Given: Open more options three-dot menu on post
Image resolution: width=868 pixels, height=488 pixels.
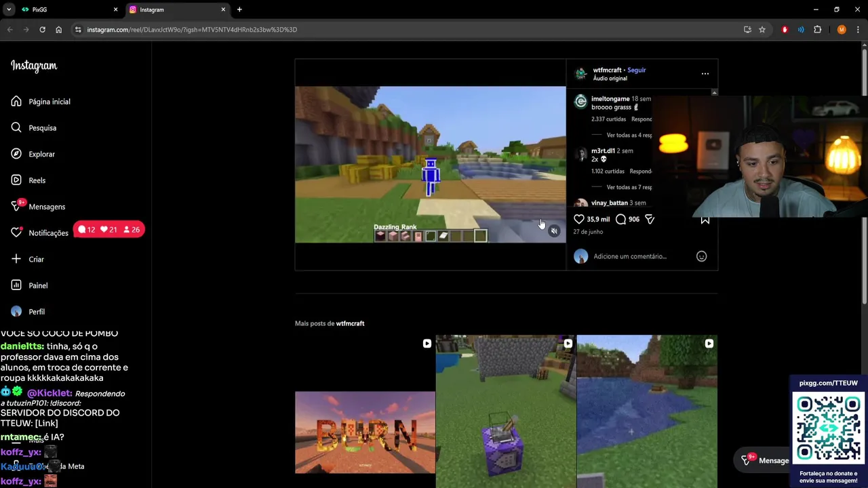Looking at the screenshot, I should coord(705,74).
